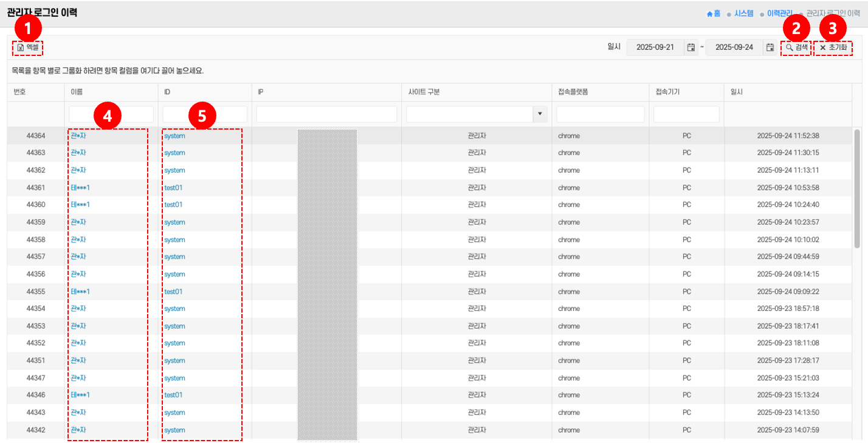
Task: Open the end date calendar picker
Action: pyautogui.click(x=770, y=47)
